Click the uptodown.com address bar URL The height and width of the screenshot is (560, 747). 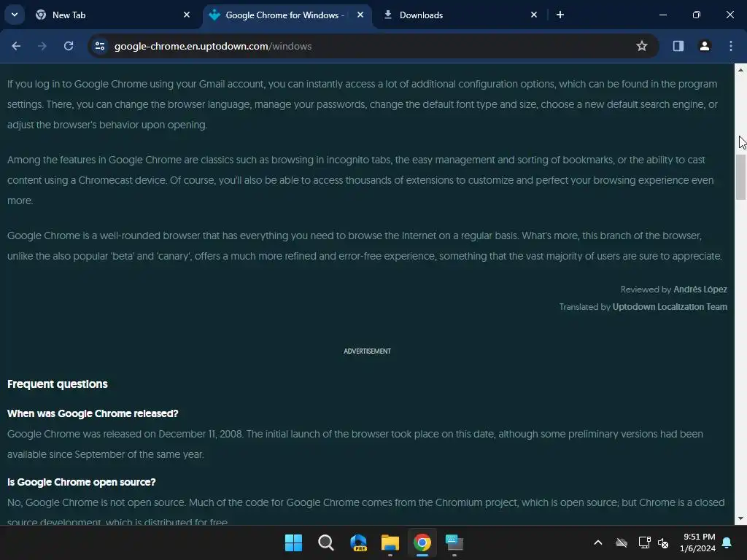tap(213, 46)
